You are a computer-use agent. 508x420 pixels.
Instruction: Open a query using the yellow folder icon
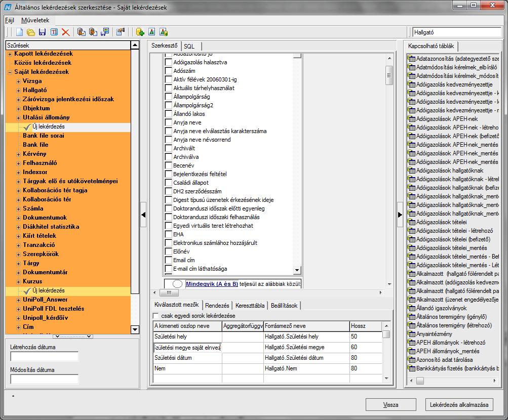point(31,32)
